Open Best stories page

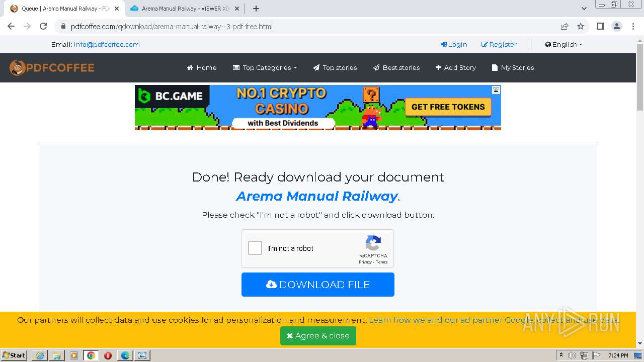tap(396, 67)
